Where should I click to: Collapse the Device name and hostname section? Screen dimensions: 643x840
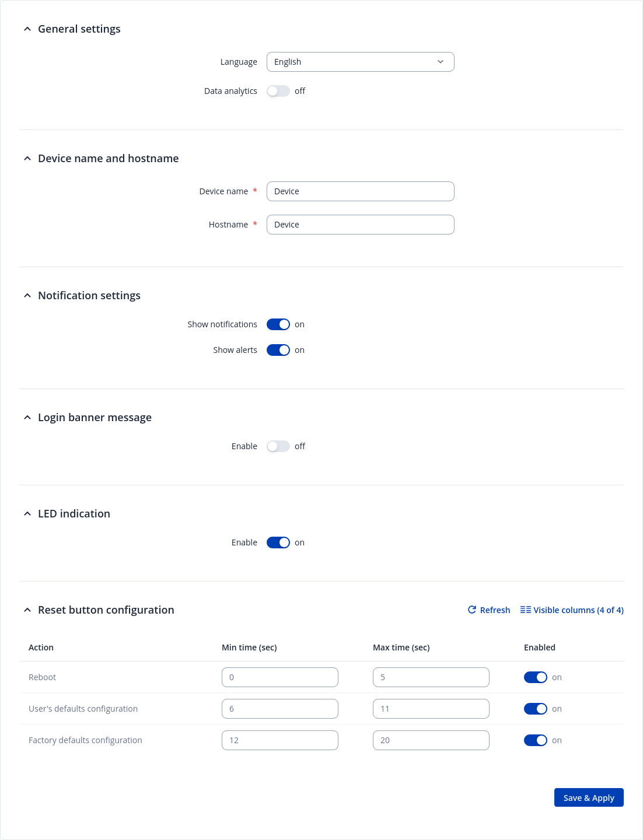pyautogui.click(x=27, y=159)
